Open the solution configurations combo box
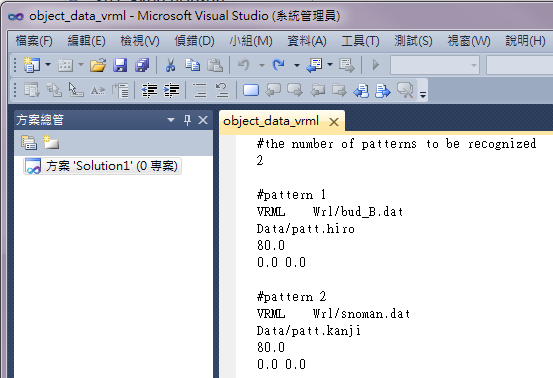This screenshot has width=553, height=378. 434,65
